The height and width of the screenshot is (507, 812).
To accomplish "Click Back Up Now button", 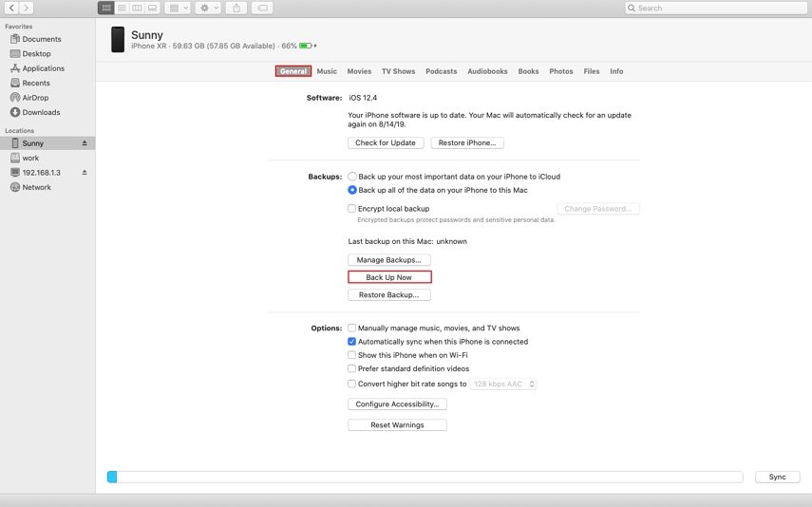I will [389, 277].
